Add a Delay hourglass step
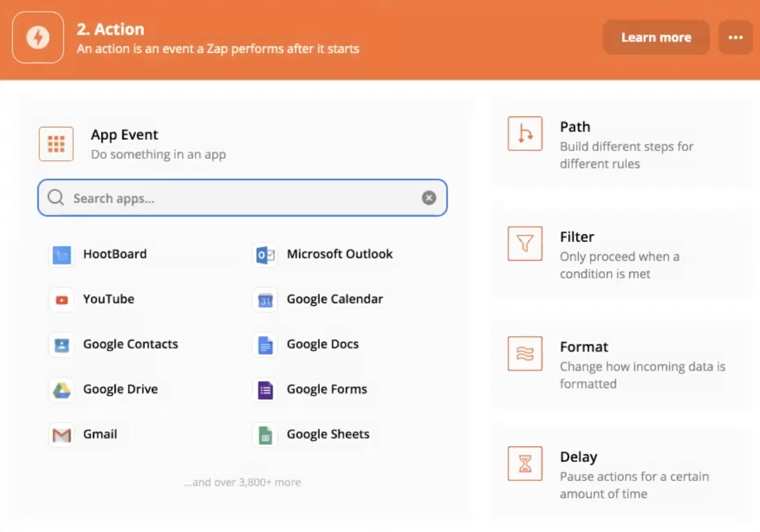760x532 pixels. pos(525,463)
